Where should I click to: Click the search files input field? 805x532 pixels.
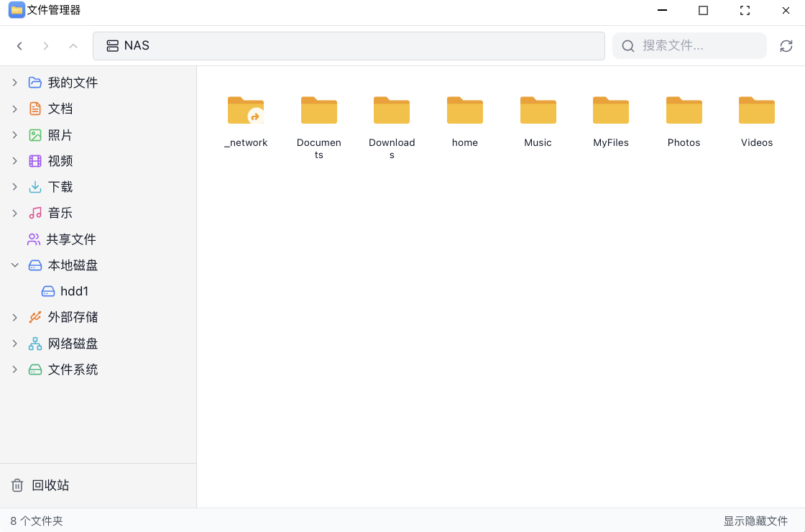(697, 46)
